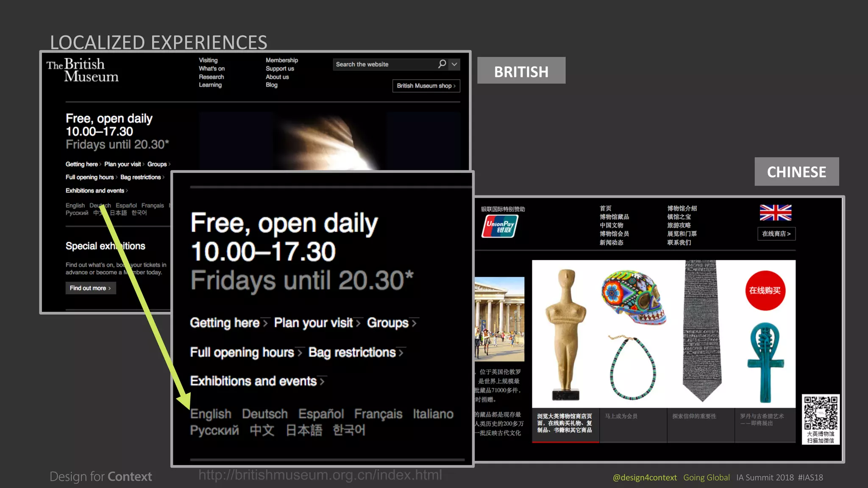Open the Blog menu item
Viewport: 868px width, 488px height.
tap(272, 85)
